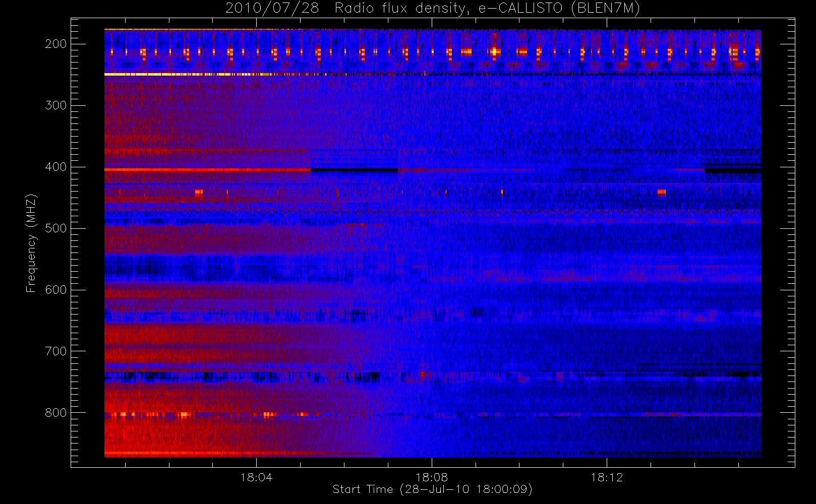This screenshot has width=816, height=504.
Task: Click the 400 frequency tick label
Action: pyautogui.click(x=55, y=167)
